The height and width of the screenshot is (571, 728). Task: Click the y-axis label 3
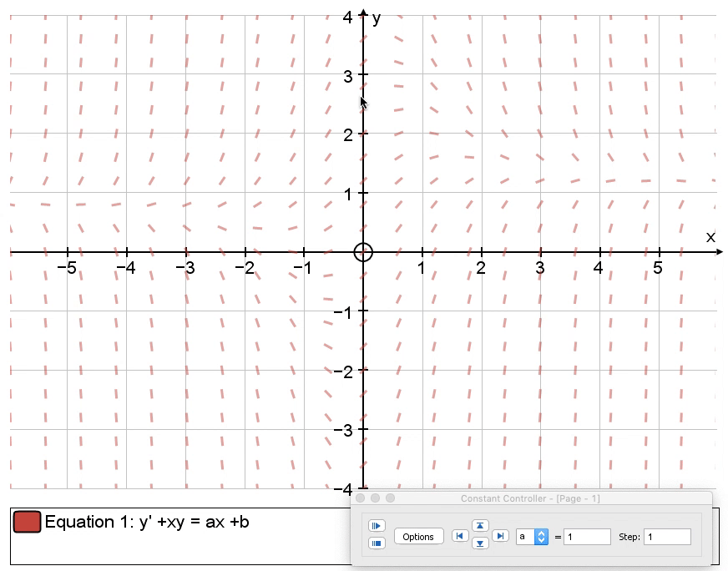[348, 76]
